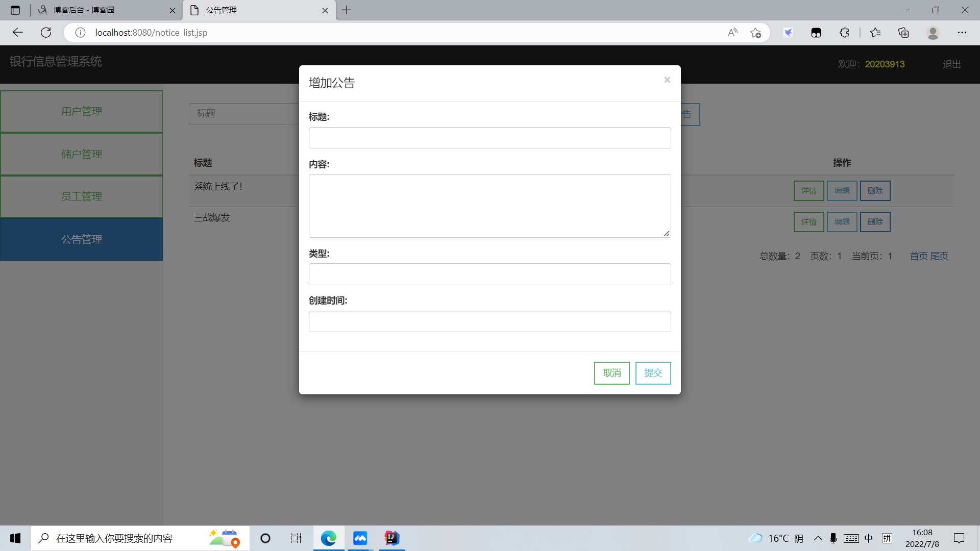Show hidden system tray icons chevron
Viewport: 980px width, 551px height.
click(818, 538)
